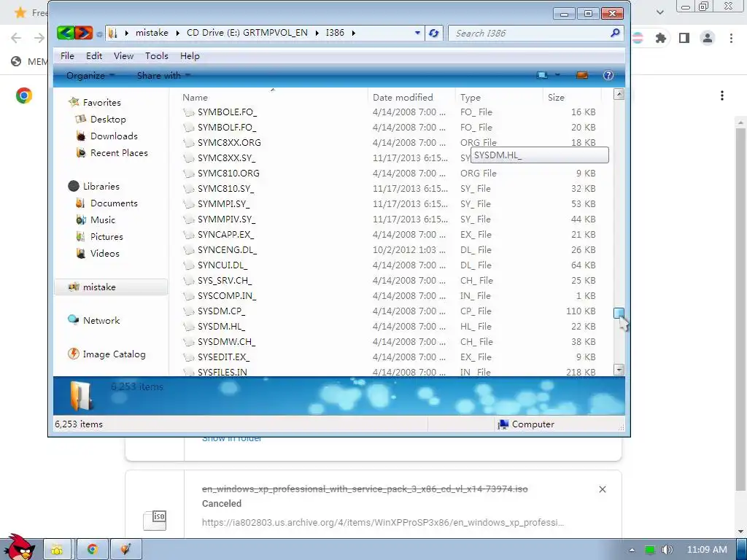Select file SYSDM.CP_

click(221, 311)
